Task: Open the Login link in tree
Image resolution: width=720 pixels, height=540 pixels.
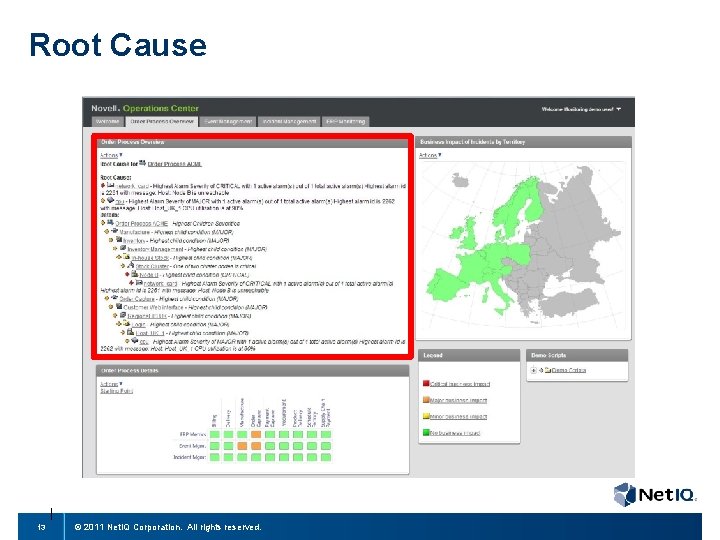Action: click(x=139, y=325)
